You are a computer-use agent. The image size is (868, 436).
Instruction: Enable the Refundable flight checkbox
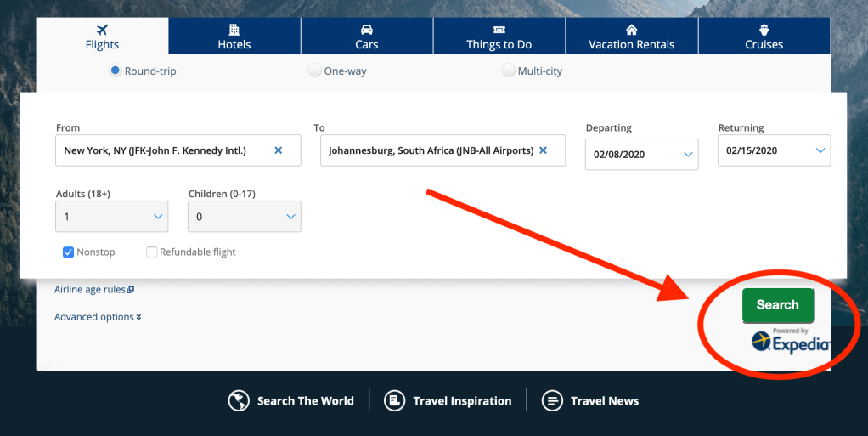(152, 252)
